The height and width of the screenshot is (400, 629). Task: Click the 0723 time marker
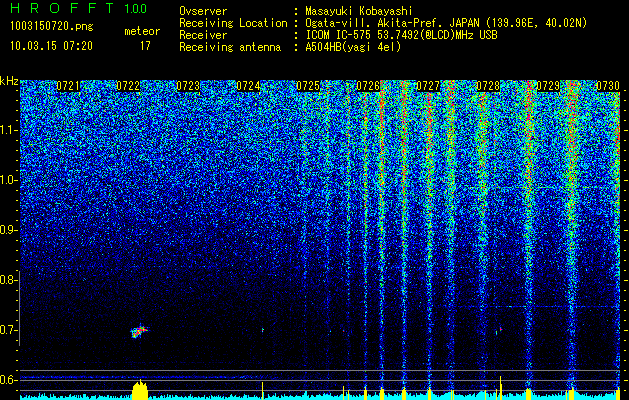coord(188,85)
